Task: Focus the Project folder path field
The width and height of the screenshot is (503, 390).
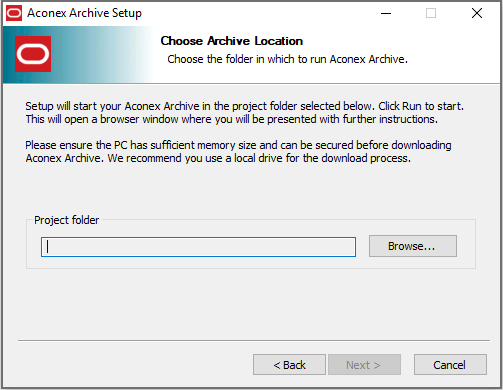Action: tap(198, 247)
